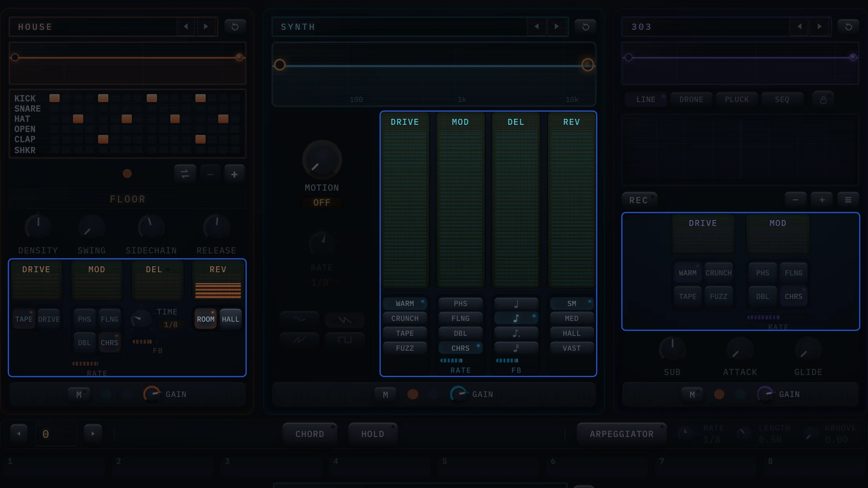Reset the HOUSE drum preset
The image size is (868, 488).
tap(235, 27)
